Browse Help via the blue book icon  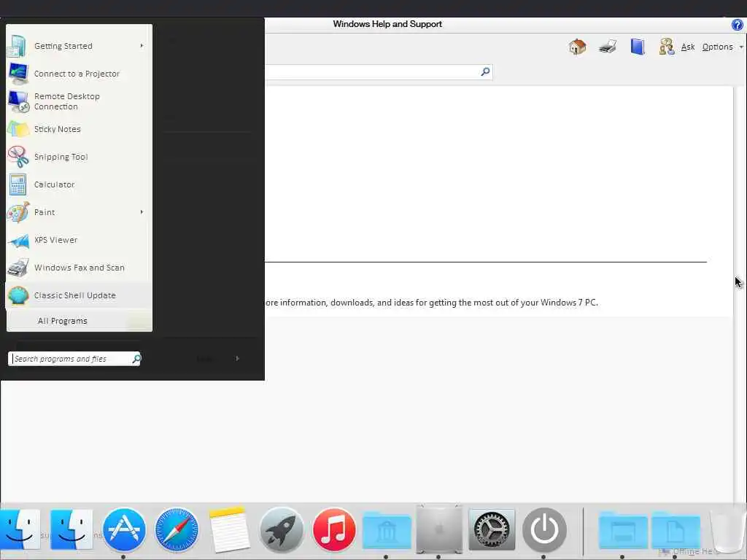click(638, 47)
